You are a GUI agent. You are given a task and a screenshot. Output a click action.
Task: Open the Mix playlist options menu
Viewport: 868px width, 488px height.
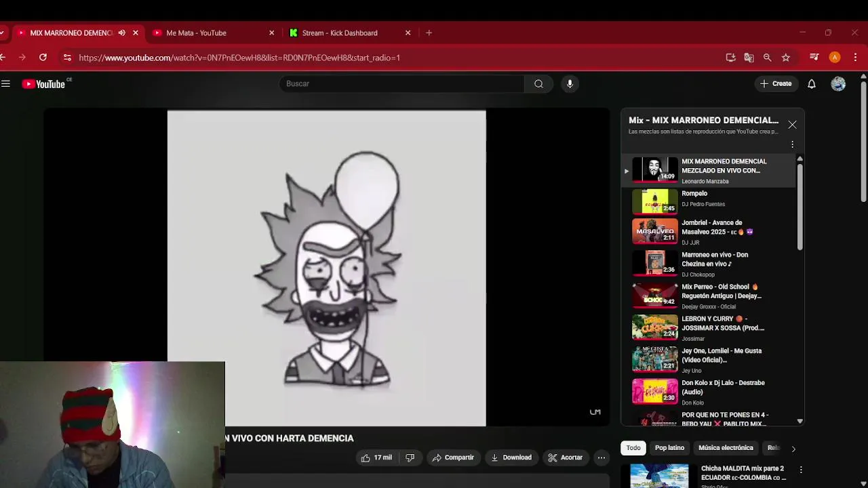(792, 144)
